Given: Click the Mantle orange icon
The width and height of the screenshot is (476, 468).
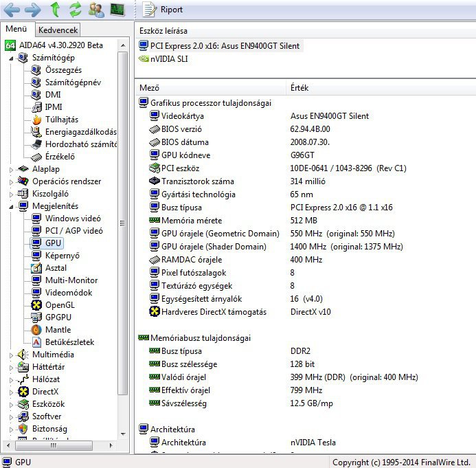Looking at the screenshot, I should click(x=36, y=330).
